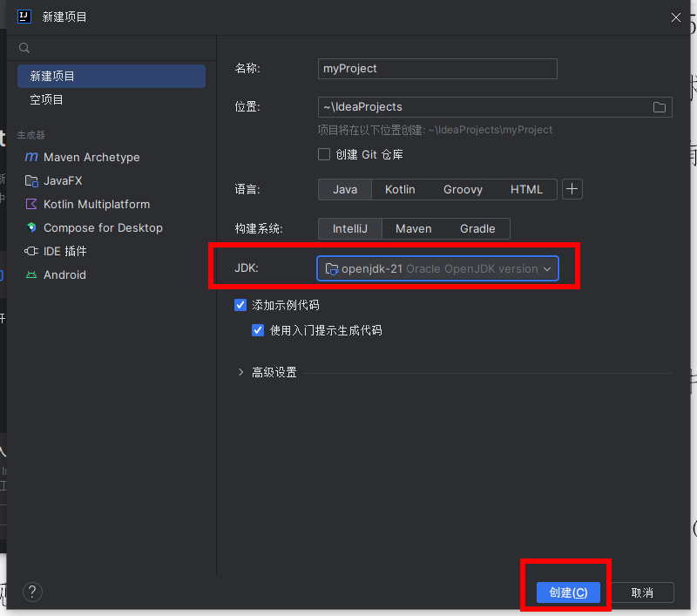Uncheck the 添加示例代码 checkbox
The image size is (697, 616).
(240, 305)
